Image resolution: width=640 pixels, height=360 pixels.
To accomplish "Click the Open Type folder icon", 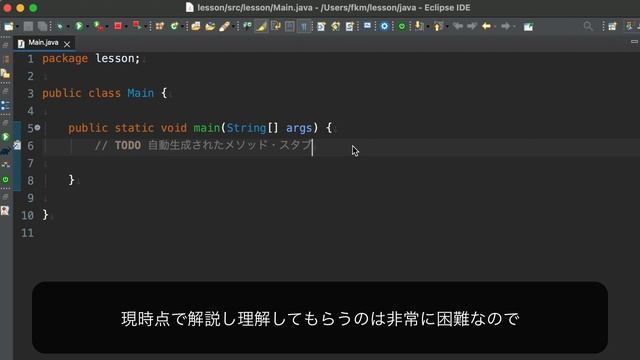I will point(196,27).
